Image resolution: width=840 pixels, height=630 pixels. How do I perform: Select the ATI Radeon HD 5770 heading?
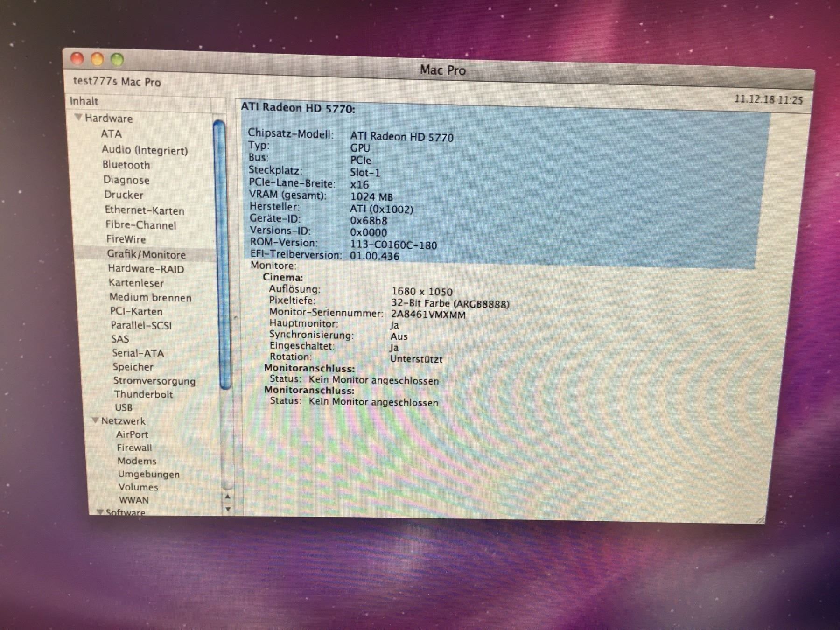pyautogui.click(x=298, y=108)
